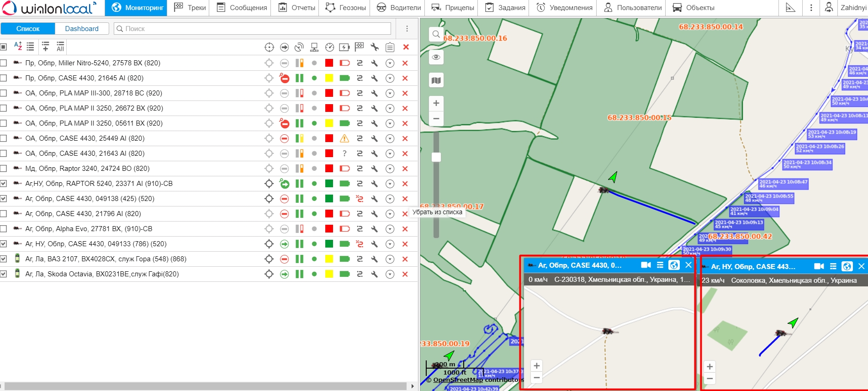Click the map search magnifier icon

[436, 34]
